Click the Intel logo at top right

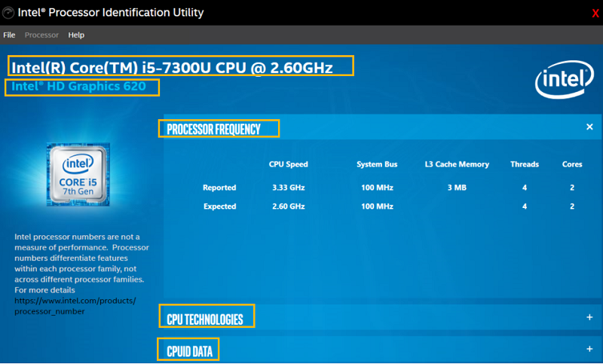(564, 80)
